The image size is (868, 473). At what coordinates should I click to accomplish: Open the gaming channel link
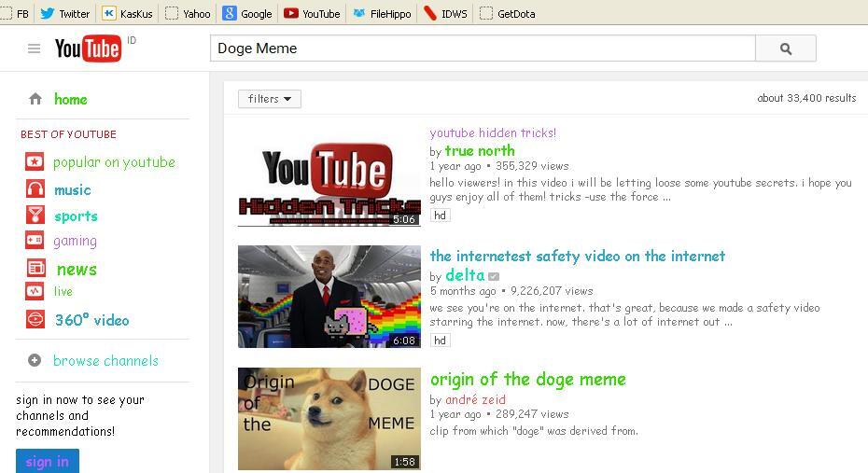click(76, 242)
